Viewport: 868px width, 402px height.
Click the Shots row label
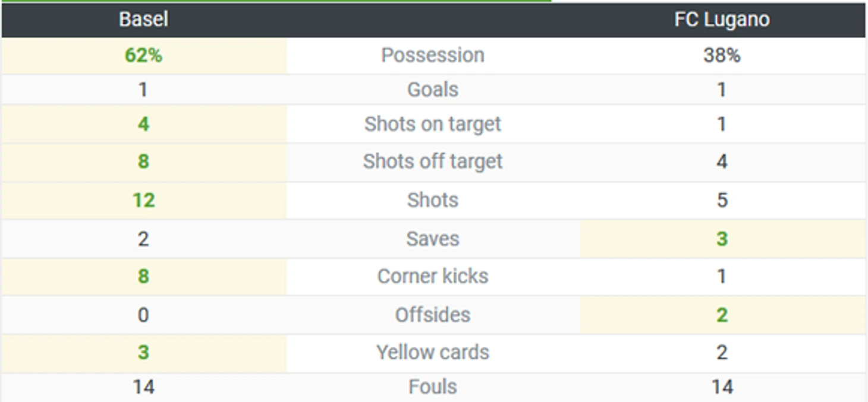pos(432,200)
